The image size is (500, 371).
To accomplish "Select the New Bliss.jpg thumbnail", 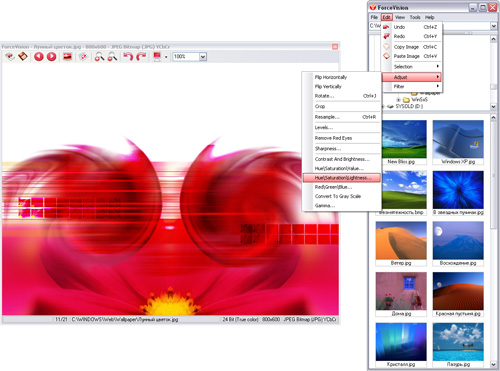I will coord(401,142).
